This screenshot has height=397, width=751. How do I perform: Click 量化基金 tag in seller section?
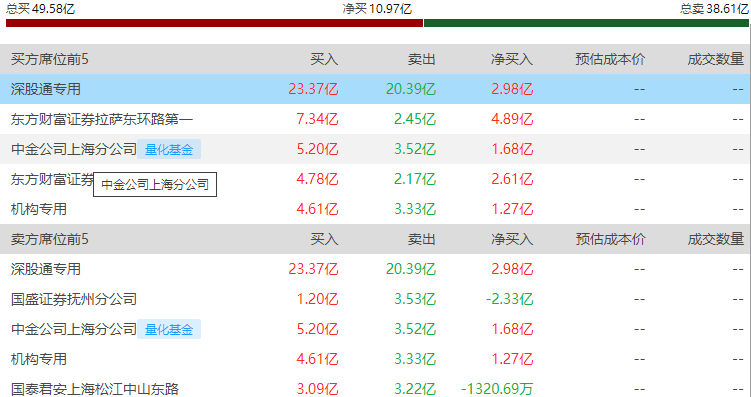[x=169, y=329]
